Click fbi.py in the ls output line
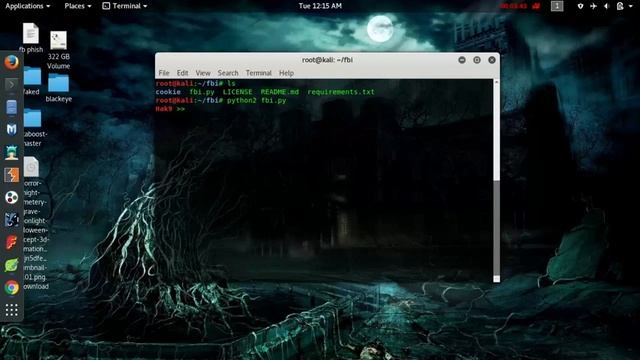Screen dimensions: 640x360 (202, 92)
